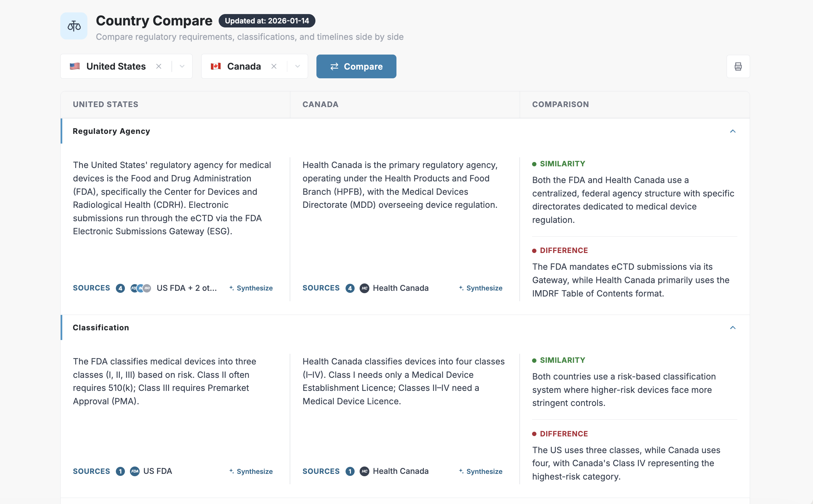813x504 pixels.
Task: Click the SIMILARITY label in Regulatory Agency
Action: (x=563, y=164)
